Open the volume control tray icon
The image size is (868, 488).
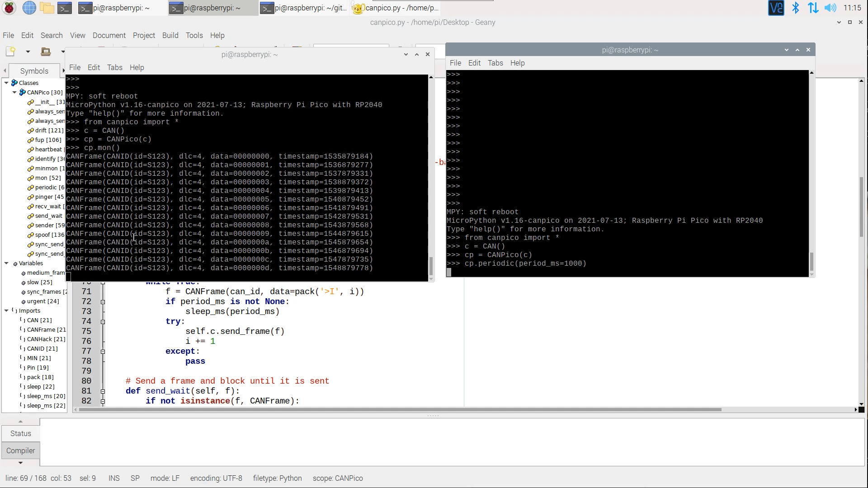click(830, 8)
